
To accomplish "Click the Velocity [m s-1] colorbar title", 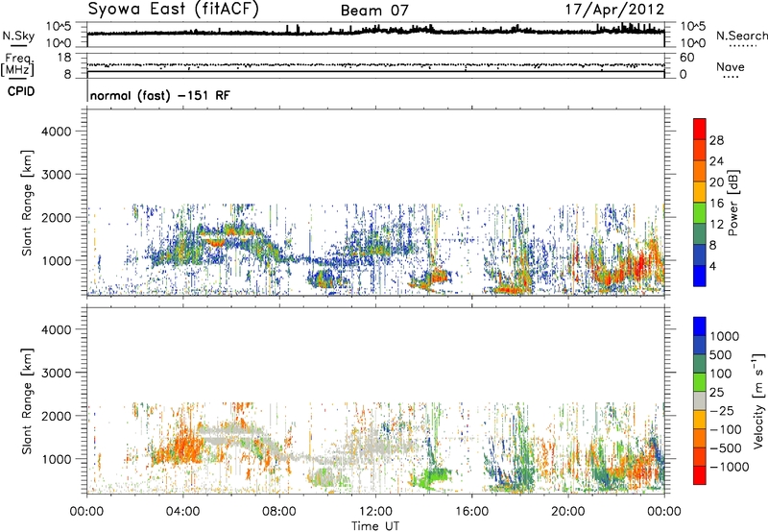I will coord(758,400).
